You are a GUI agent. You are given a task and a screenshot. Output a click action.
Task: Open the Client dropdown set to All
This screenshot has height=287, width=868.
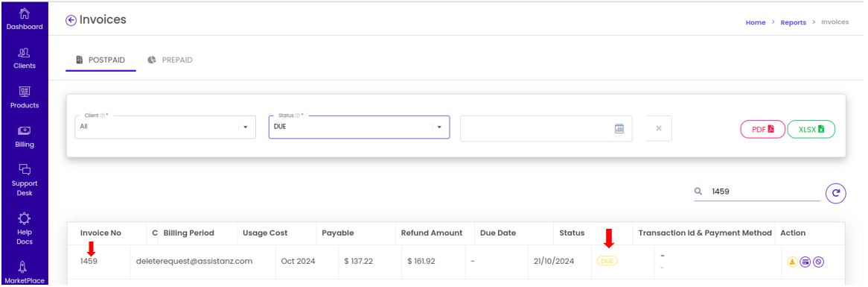tap(165, 127)
